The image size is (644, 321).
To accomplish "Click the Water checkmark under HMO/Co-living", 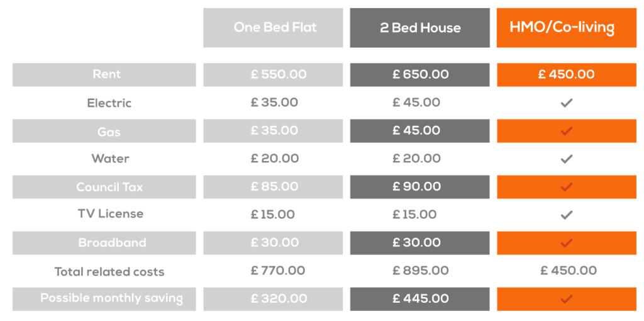I will pos(567,159).
